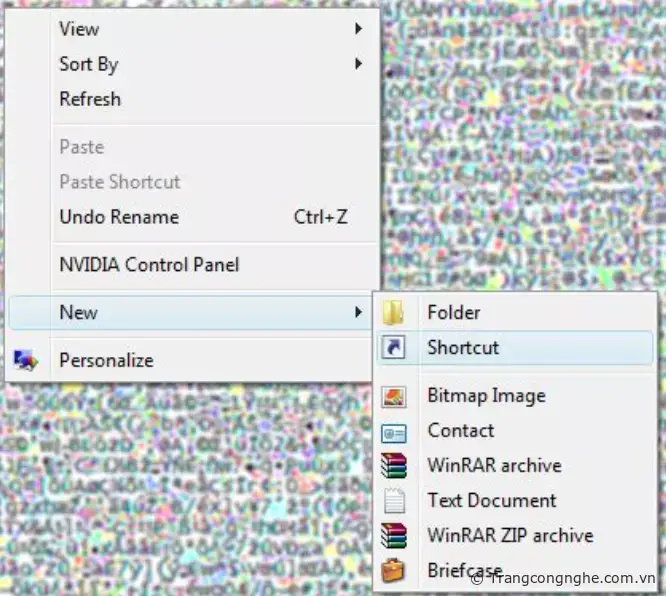Click the Text Document page icon

[394, 500]
